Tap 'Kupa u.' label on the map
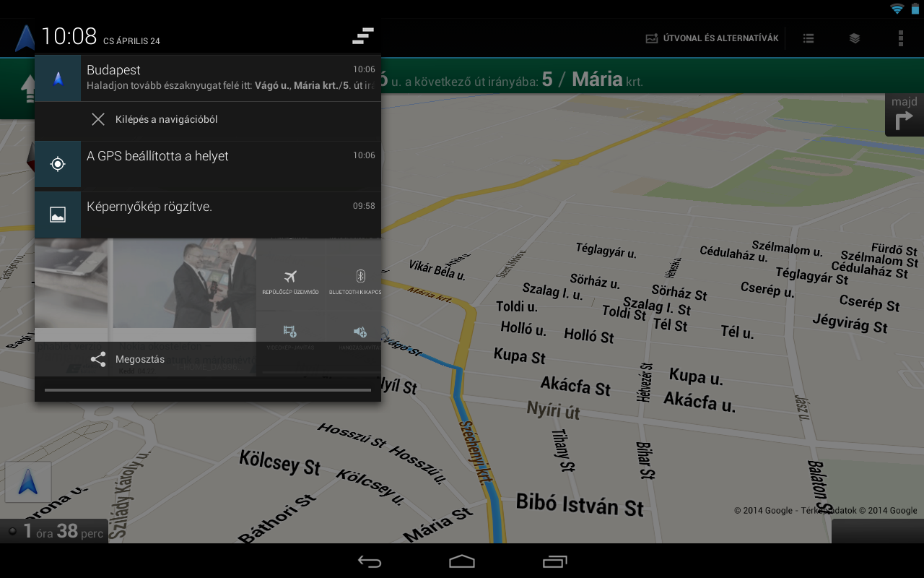Image resolution: width=924 pixels, height=578 pixels. (x=696, y=376)
